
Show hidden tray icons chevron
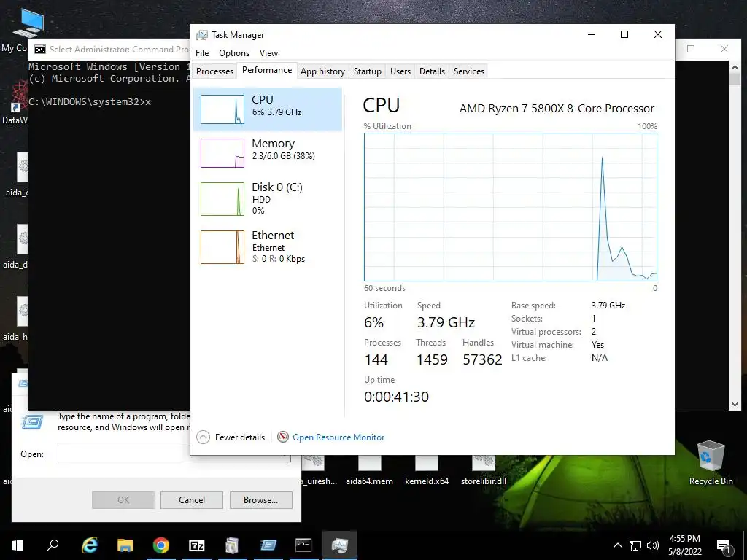617,545
